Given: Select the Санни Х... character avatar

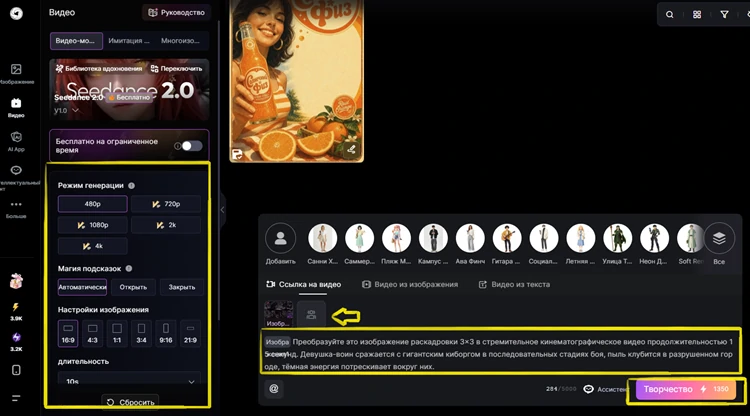Looking at the screenshot, I should pyautogui.click(x=323, y=238).
